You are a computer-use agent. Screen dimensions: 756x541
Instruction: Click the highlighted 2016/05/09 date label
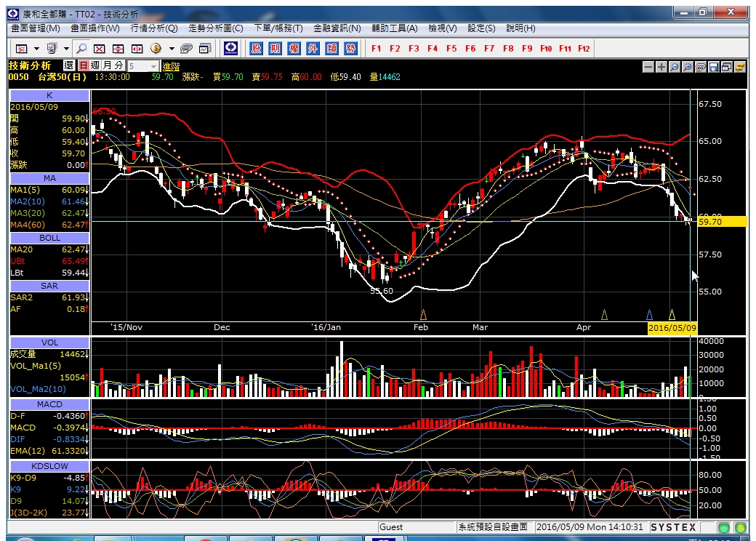coord(672,328)
